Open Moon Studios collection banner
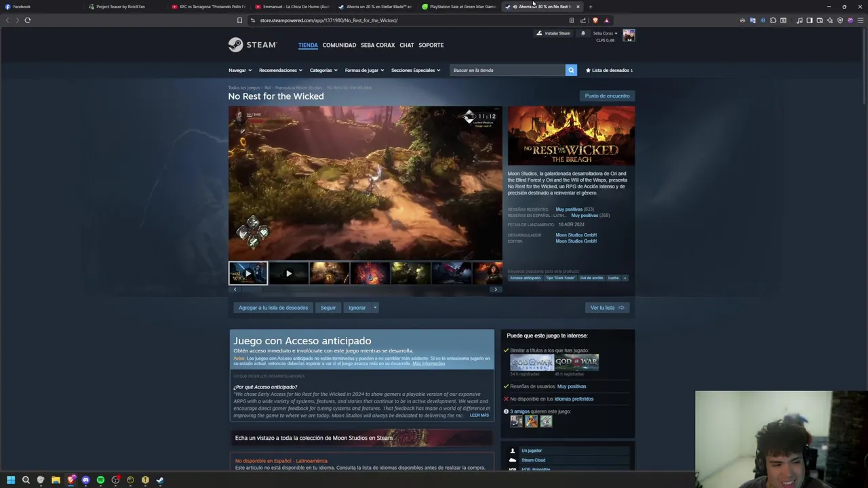The height and width of the screenshot is (488, 868). 362,438
